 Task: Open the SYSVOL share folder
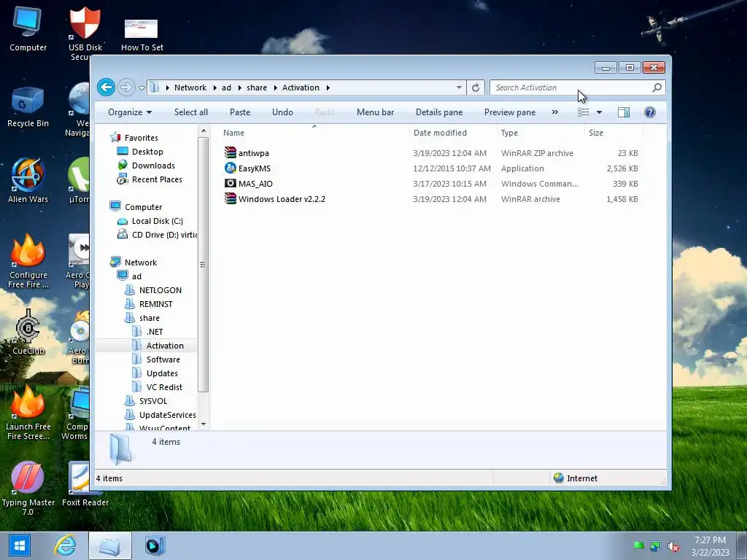153,401
